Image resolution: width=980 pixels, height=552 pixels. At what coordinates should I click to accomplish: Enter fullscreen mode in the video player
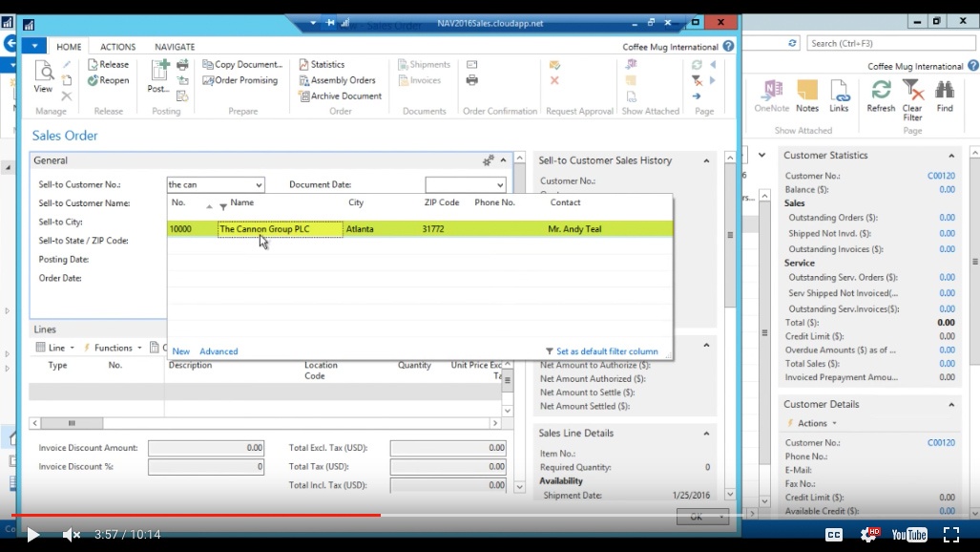tap(950, 534)
